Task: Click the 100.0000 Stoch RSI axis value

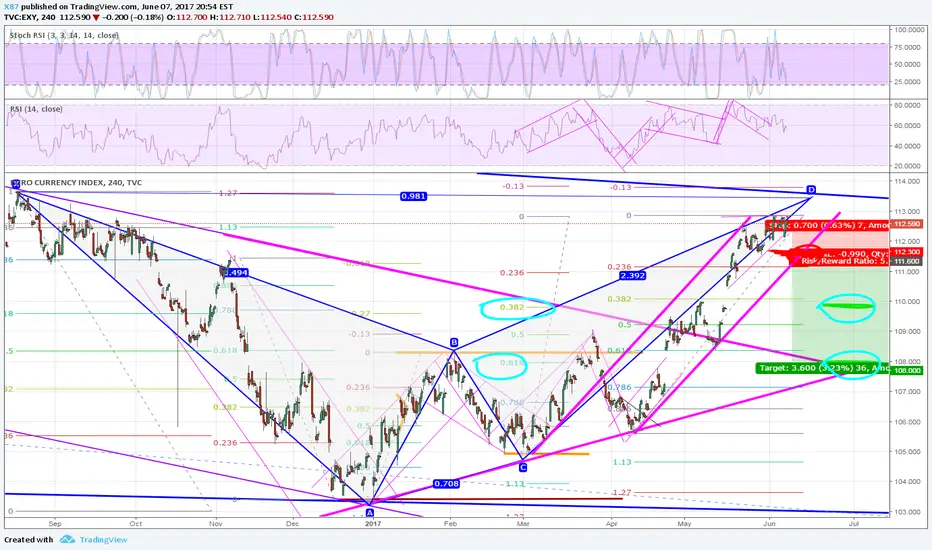Action: (908, 29)
